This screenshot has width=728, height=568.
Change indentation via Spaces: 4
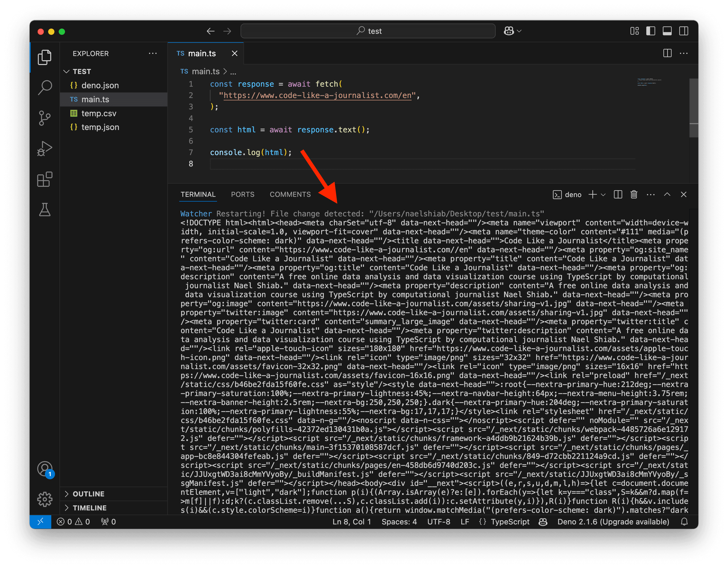pyautogui.click(x=399, y=522)
